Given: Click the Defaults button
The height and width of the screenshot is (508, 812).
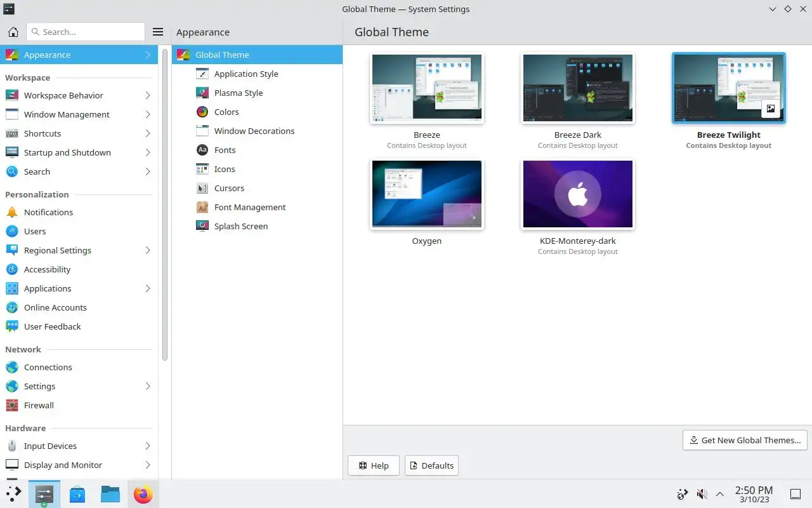Looking at the screenshot, I should 431,465.
